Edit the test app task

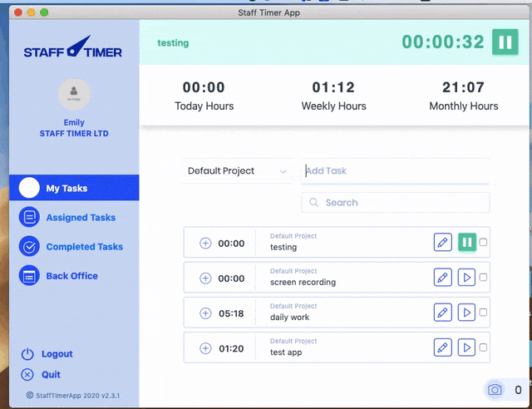pos(443,347)
